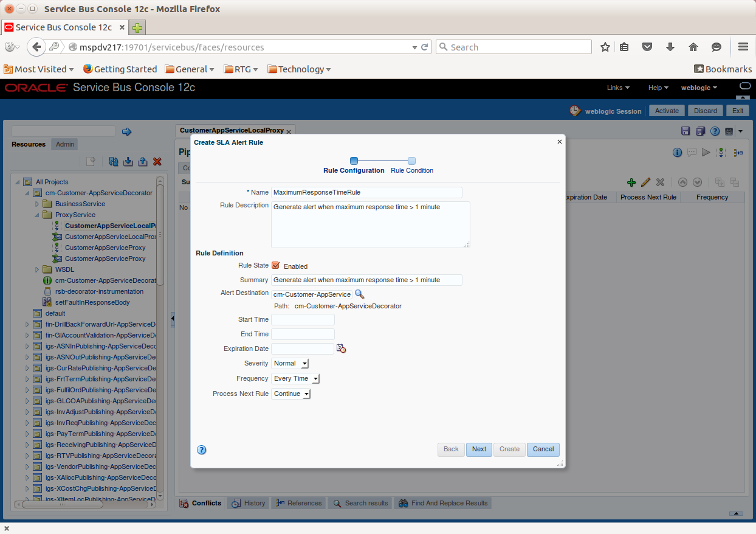This screenshot has height=534, width=756.
Task: Toggle the Rule State Enabled checkbox
Action: click(275, 265)
